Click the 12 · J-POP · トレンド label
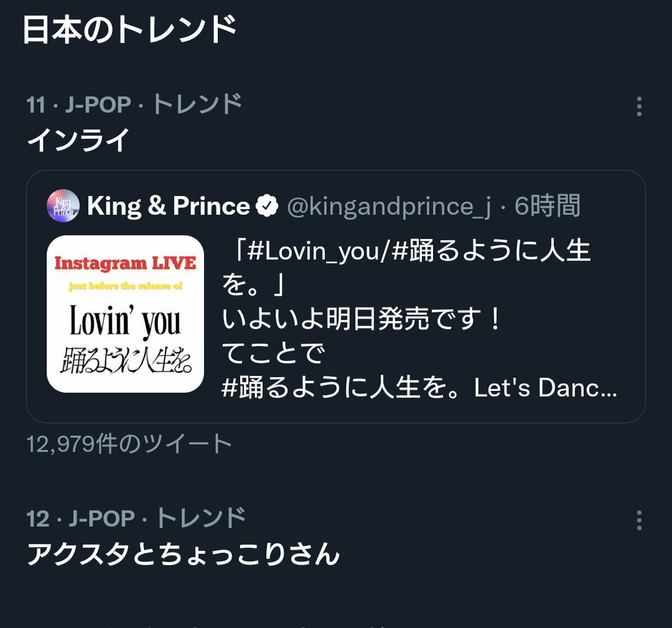 point(136,518)
